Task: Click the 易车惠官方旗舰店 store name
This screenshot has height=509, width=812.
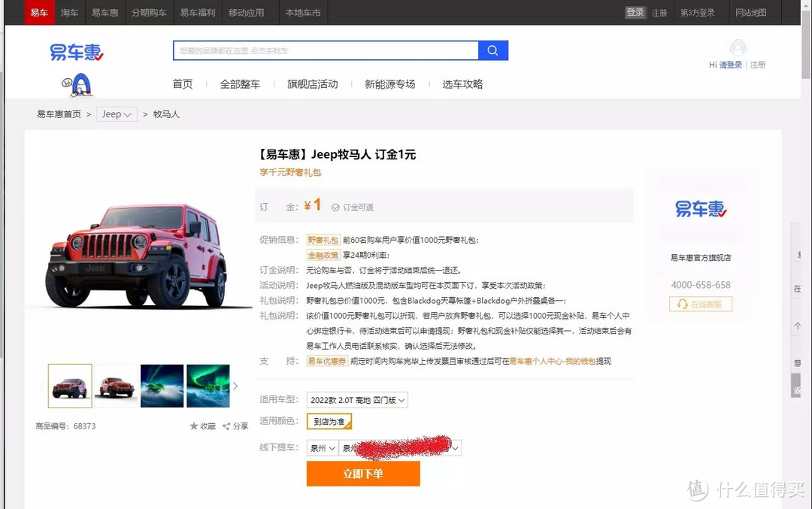Action: [x=701, y=257]
